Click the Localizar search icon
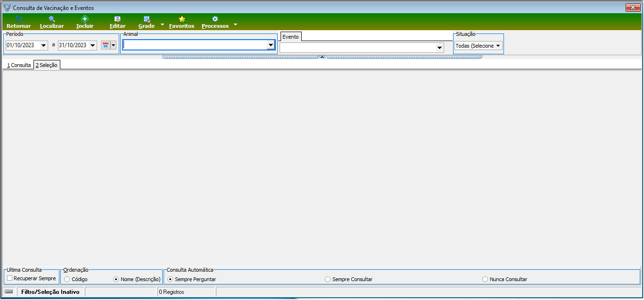The image size is (644, 300). (x=52, y=19)
